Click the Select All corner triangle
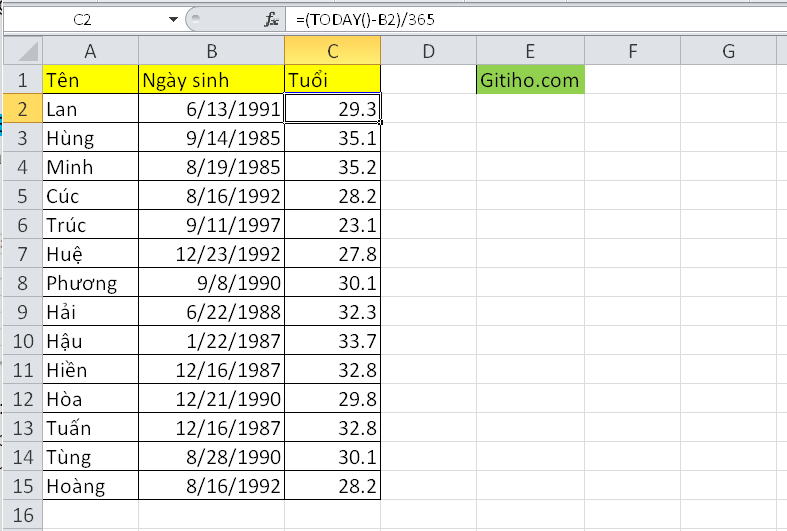787x531 pixels. coord(23,51)
